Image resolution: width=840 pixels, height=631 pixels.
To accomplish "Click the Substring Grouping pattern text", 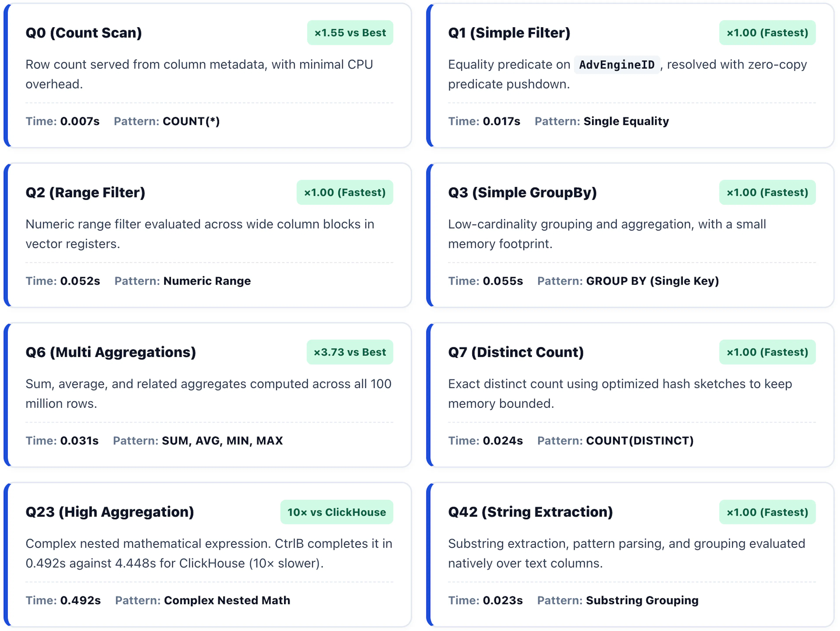I will [642, 601].
